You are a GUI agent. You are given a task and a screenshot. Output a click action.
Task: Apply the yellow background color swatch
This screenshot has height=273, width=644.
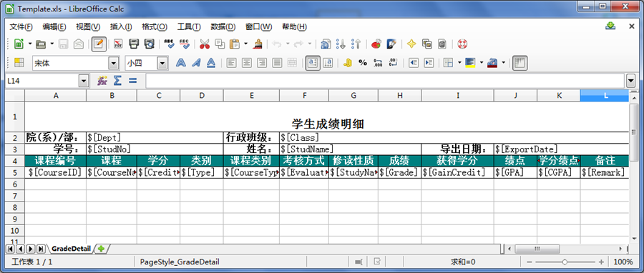pos(470,63)
